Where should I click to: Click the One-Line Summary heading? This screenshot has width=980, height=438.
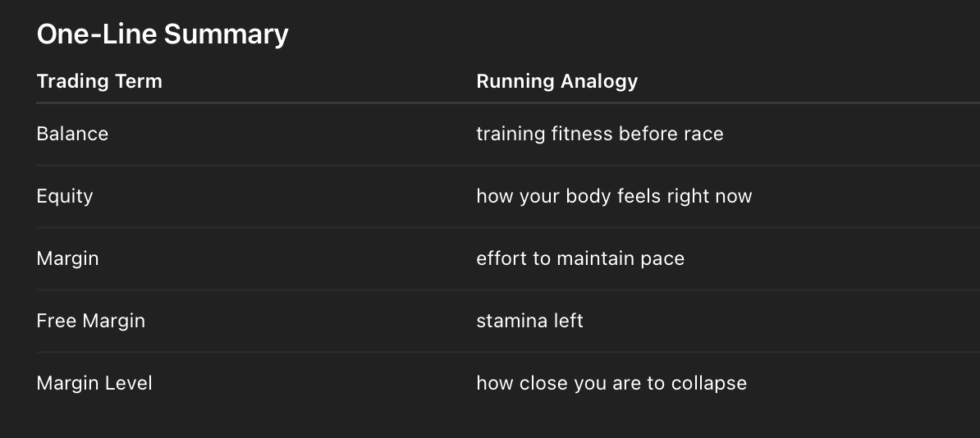coord(163,34)
